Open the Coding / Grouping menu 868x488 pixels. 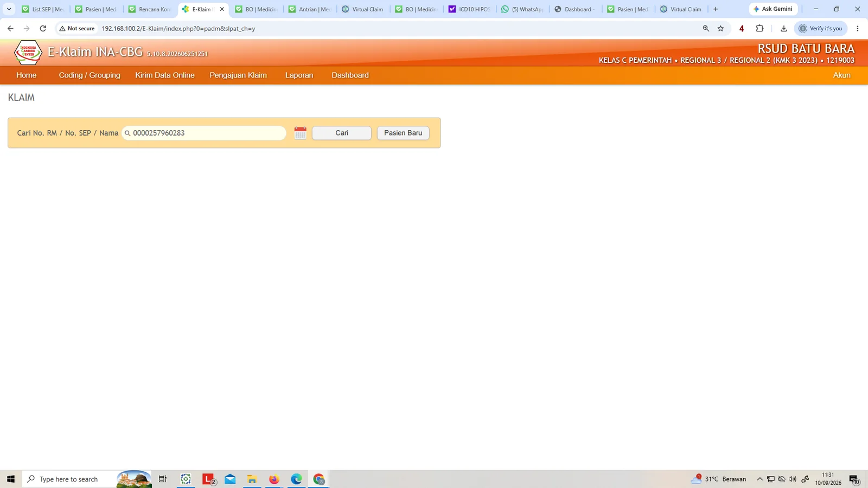[90, 75]
